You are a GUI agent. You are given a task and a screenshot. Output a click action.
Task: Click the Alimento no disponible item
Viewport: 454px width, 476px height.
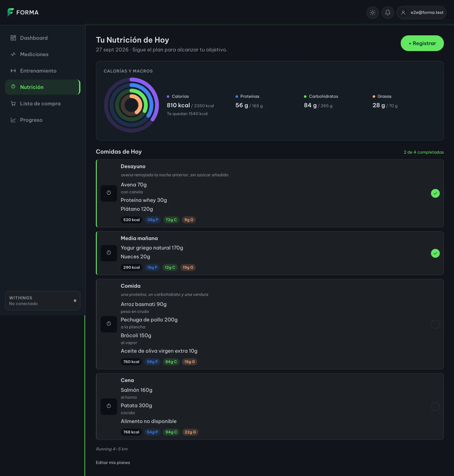148,421
